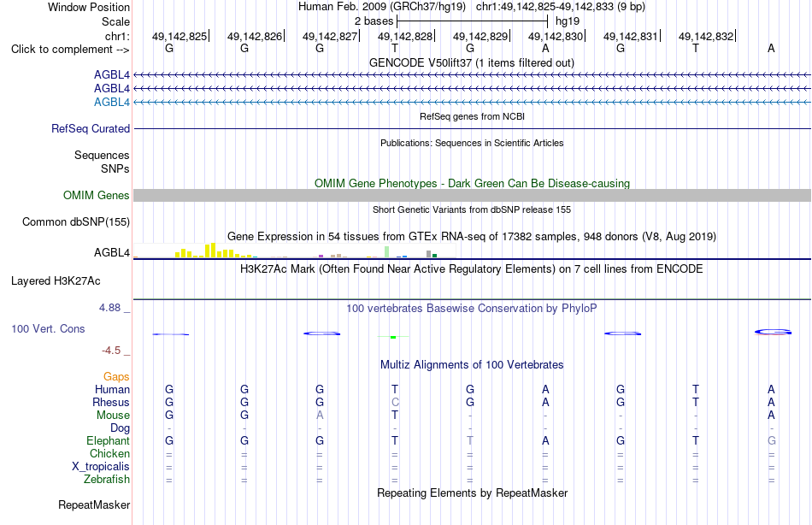
Task: Click the Chicken species label
Action: pyautogui.click(x=109, y=453)
